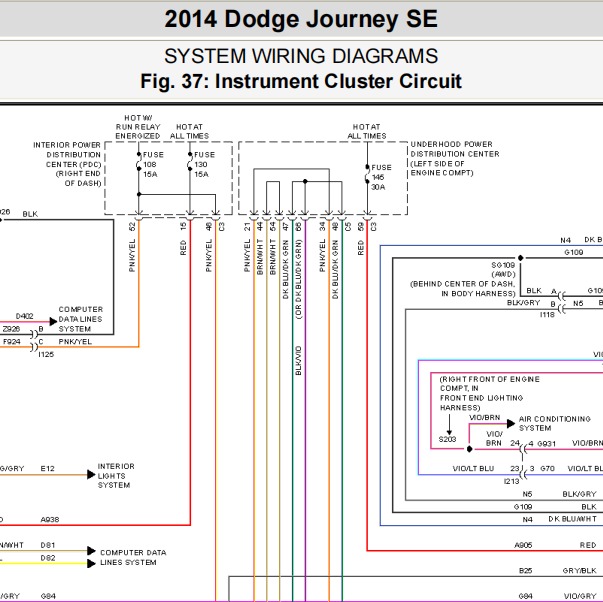Click the "G70" circuit code
603x602 pixels.
tap(547, 469)
